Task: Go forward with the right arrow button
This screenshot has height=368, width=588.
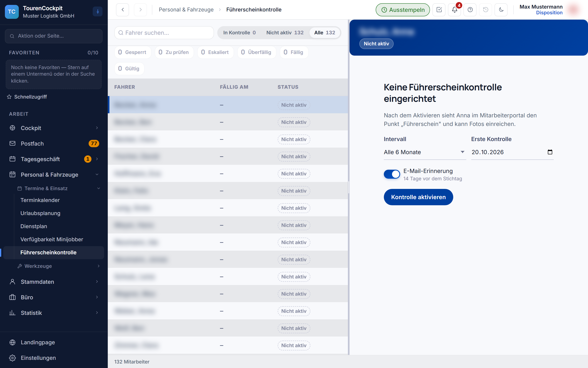Action: (140, 10)
